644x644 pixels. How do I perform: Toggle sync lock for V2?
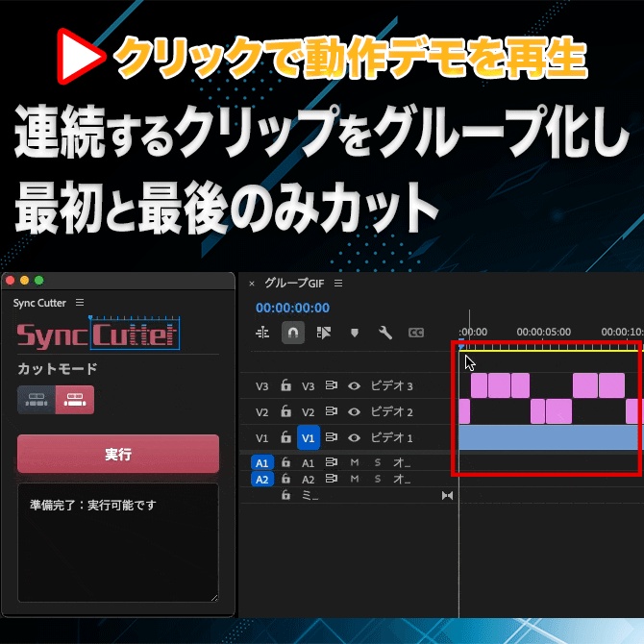point(331,411)
